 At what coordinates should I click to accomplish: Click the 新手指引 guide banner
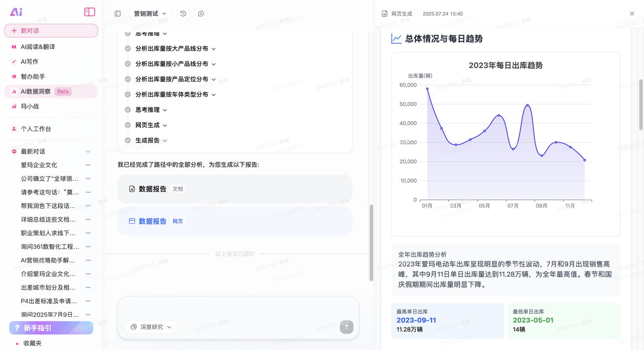51,327
